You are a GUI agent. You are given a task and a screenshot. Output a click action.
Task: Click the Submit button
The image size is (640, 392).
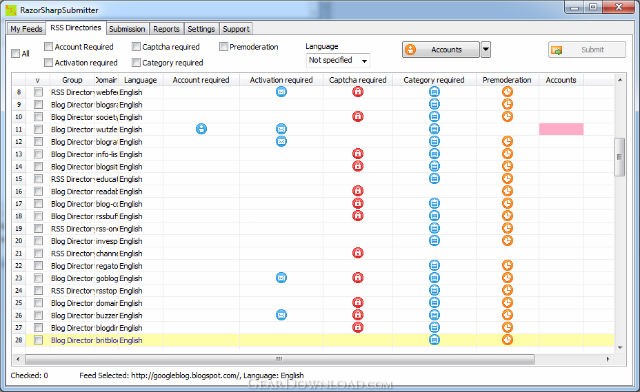point(587,50)
